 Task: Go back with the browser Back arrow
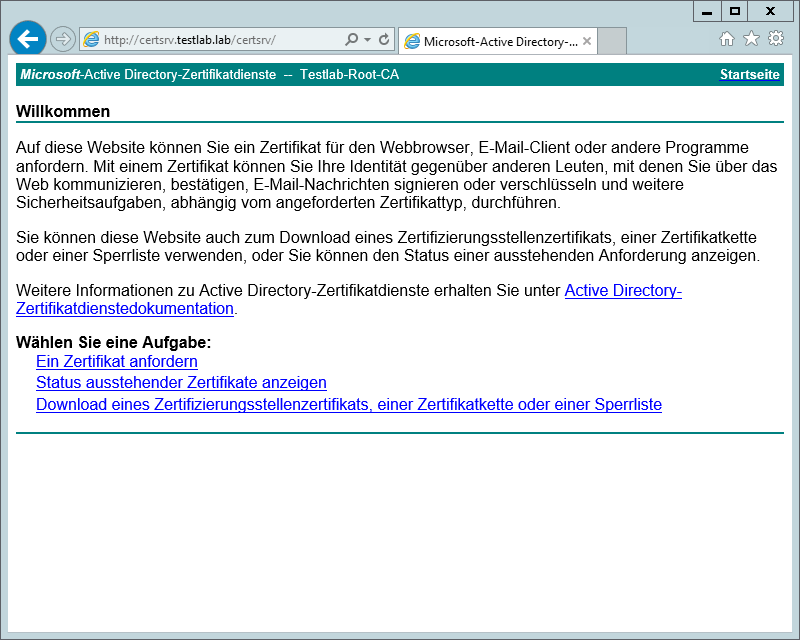tap(28, 38)
